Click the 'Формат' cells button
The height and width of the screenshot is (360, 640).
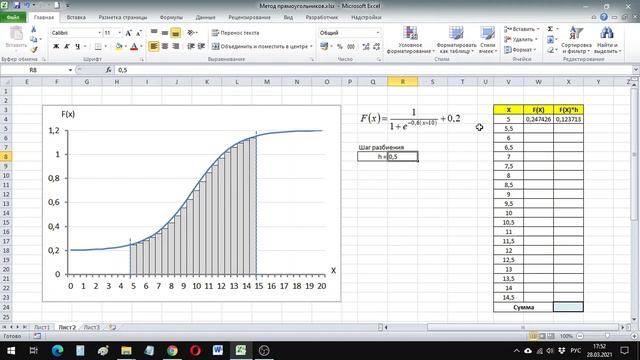520,49
